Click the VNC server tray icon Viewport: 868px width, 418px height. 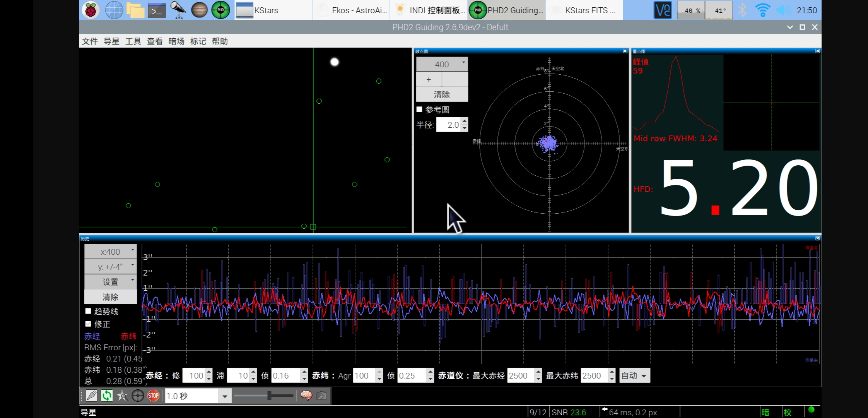coord(663,10)
